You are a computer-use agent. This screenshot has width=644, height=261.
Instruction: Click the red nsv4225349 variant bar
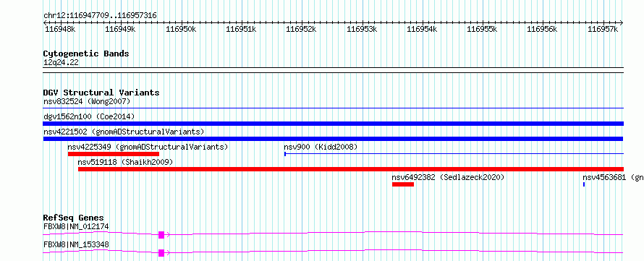[114, 154]
